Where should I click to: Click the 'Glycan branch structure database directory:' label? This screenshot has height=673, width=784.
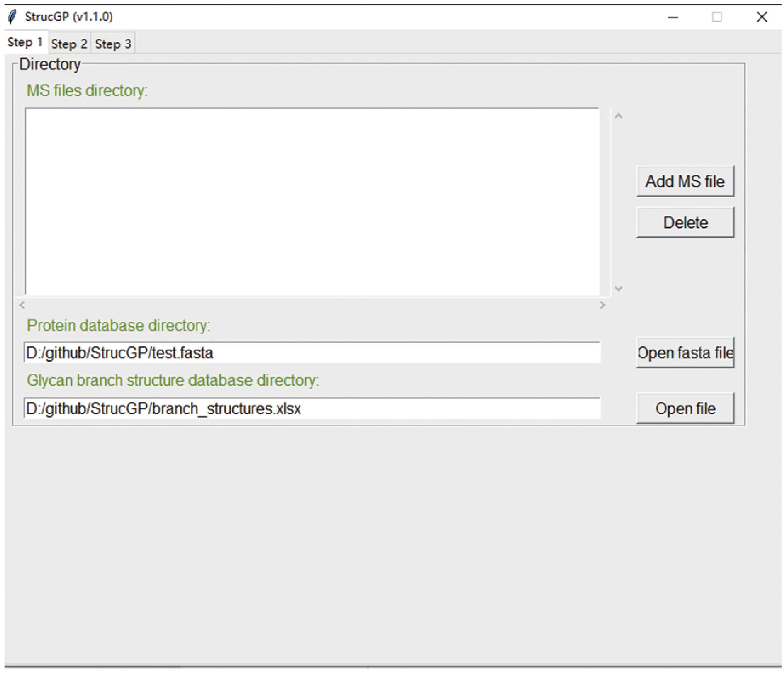tap(173, 380)
